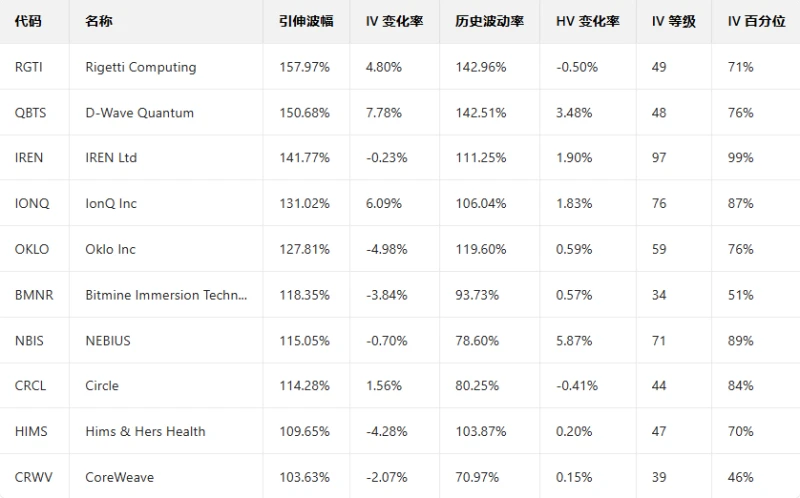Open Hims & Hers Health row name
Screen dimensions: 800x498
[145, 431]
